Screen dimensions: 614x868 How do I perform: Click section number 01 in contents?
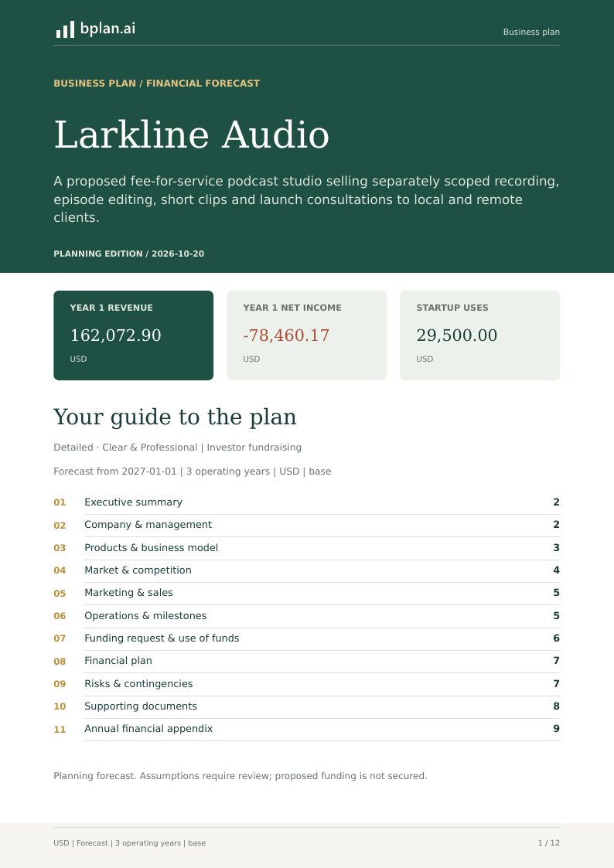click(x=60, y=502)
